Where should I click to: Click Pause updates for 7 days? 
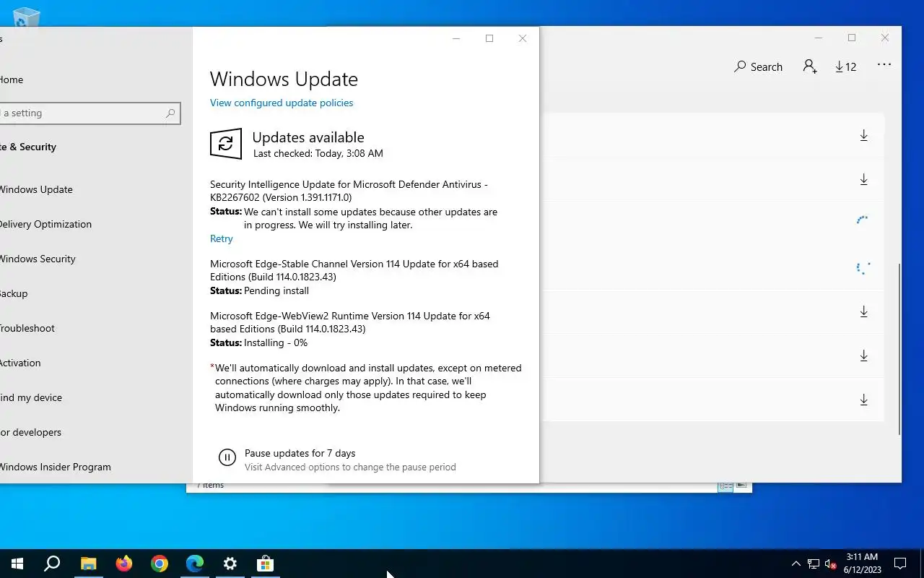pyautogui.click(x=300, y=453)
